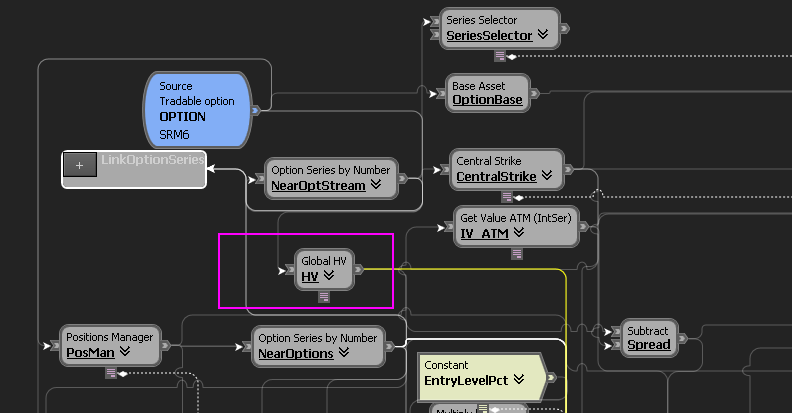Click the output port of EntryLevelPct constant
The image size is (792, 413).
tap(551, 377)
